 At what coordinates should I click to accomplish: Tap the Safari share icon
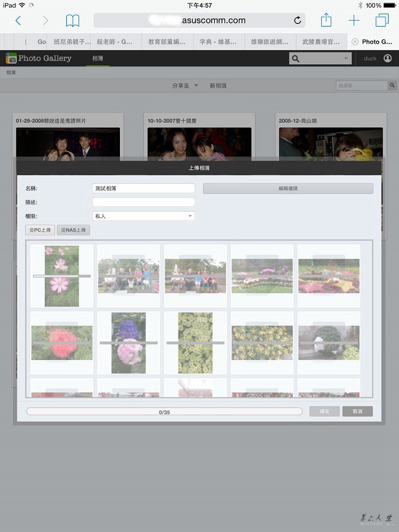[326, 21]
